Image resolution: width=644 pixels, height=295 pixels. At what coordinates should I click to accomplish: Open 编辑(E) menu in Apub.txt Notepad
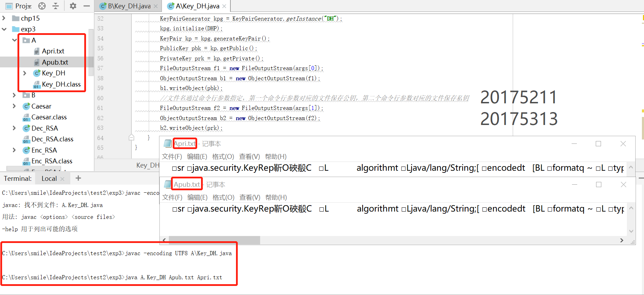197,197
